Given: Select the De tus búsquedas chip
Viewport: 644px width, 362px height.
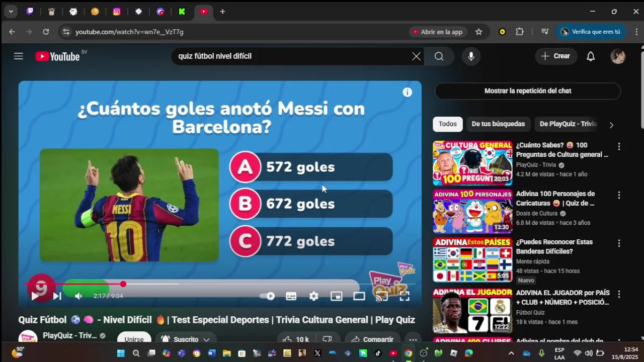Looking at the screenshot, I should click(498, 124).
